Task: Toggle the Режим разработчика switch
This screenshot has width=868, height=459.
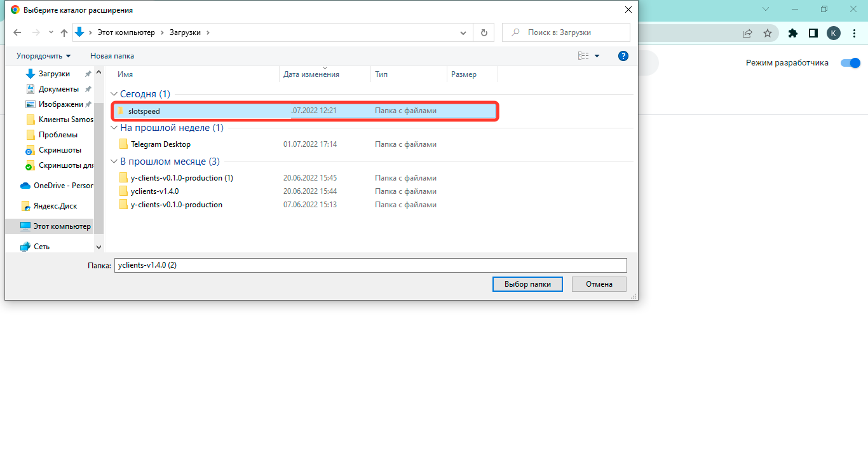Action: pos(850,63)
